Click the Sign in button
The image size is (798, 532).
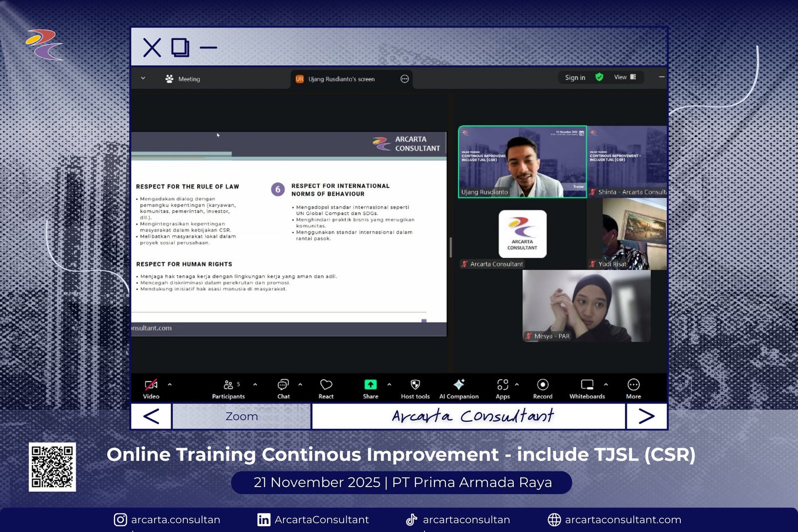[575, 77]
